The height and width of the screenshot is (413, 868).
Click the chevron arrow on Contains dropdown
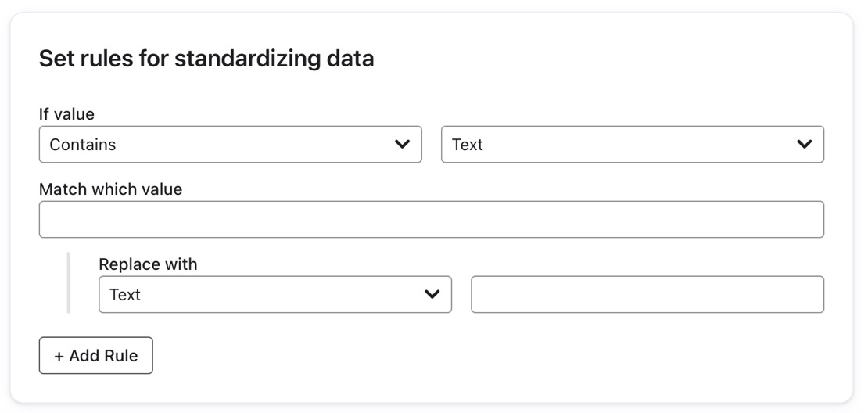[402, 145]
